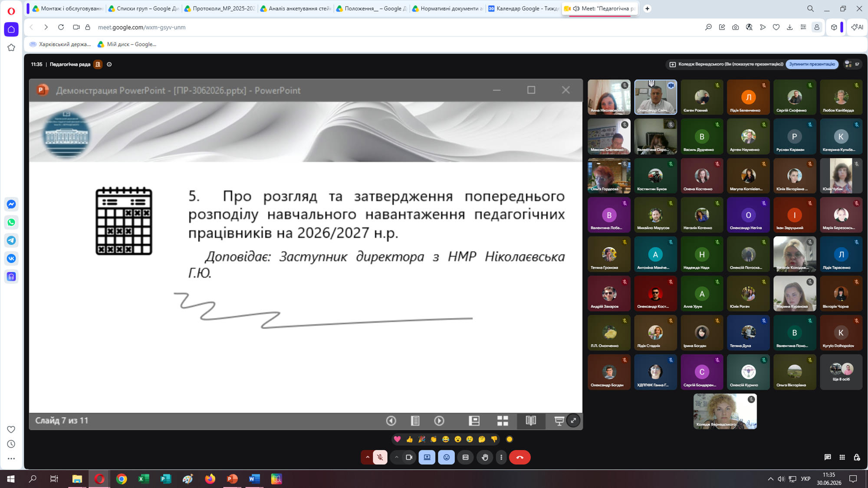Click Зупинити презентацію button
This screenshot has width=868, height=488.
pos(812,64)
